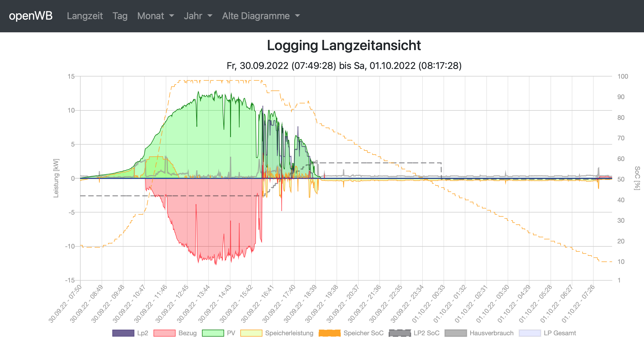Click the chart title Logging Langzeitansicht
Image resolution: width=644 pixels, height=349 pixels.
pyautogui.click(x=344, y=45)
